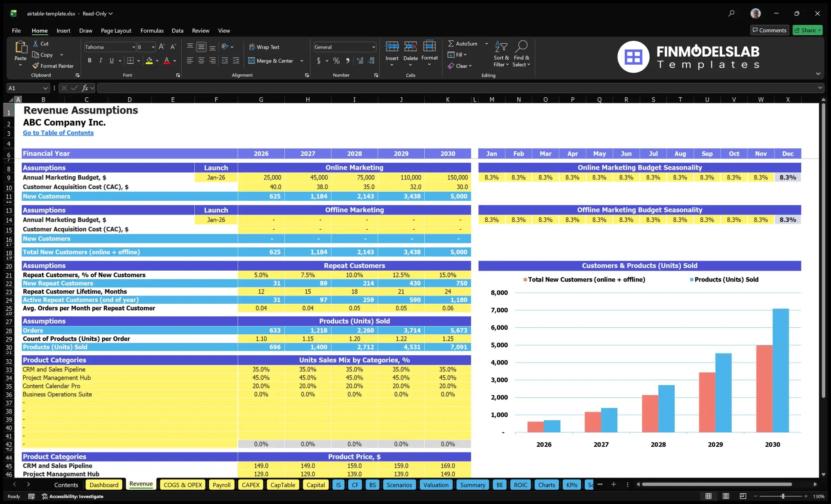This screenshot has width=831, height=504.
Task: Click the Format cells icon
Action: 430,46
